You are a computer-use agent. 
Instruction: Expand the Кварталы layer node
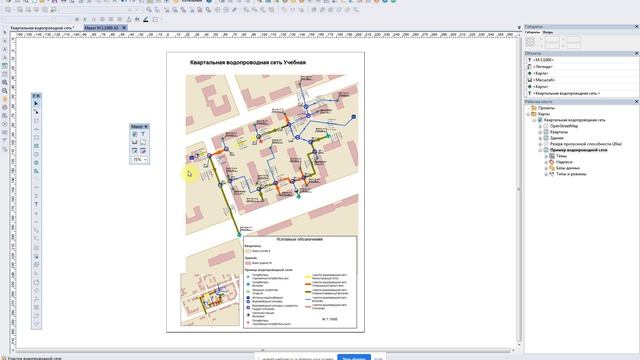[x=540, y=132]
